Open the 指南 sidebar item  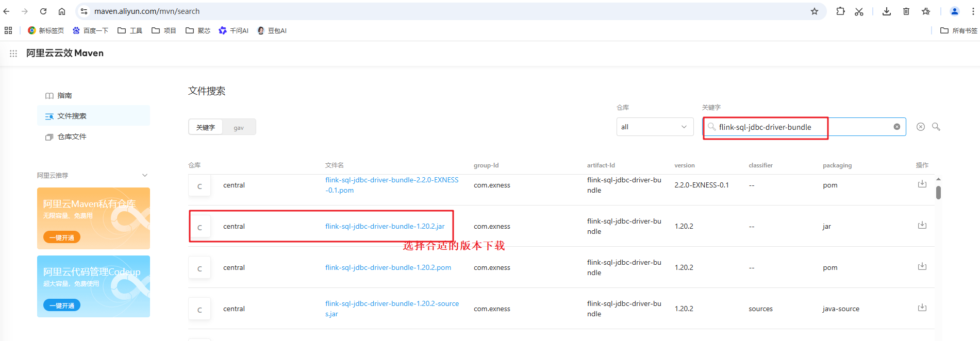93,95
